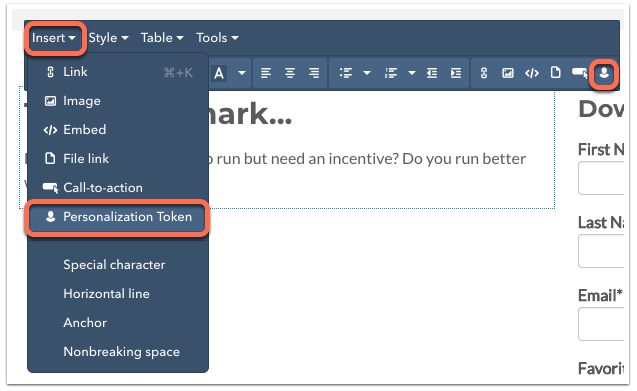Screen dimensions: 637x391
Task: Click the increase indent icon
Action: (456, 73)
